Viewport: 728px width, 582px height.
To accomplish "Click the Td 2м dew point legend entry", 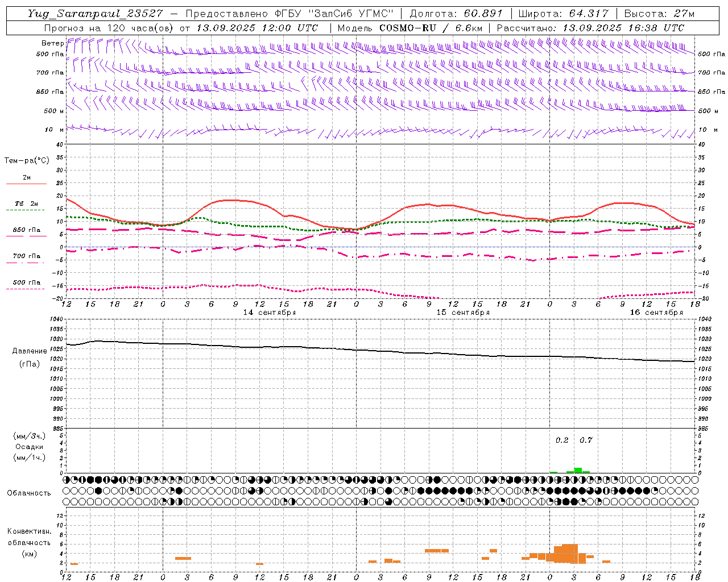I will (26, 203).
